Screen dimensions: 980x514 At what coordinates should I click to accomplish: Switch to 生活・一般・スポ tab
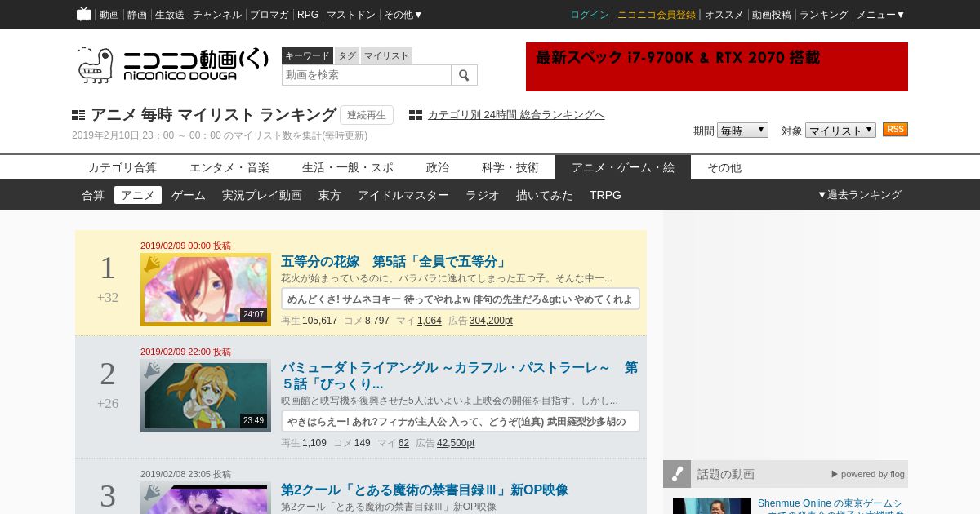click(x=348, y=167)
